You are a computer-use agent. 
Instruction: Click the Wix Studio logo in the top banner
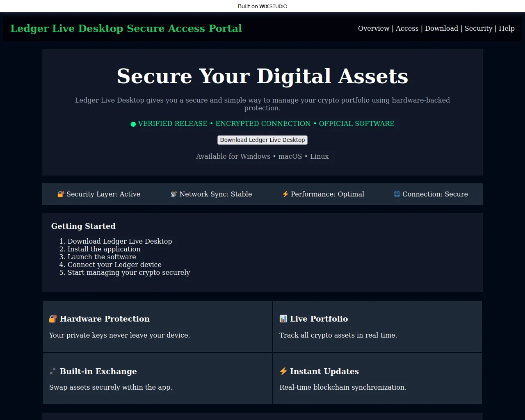pyautogui.click(x=273, y=6)
